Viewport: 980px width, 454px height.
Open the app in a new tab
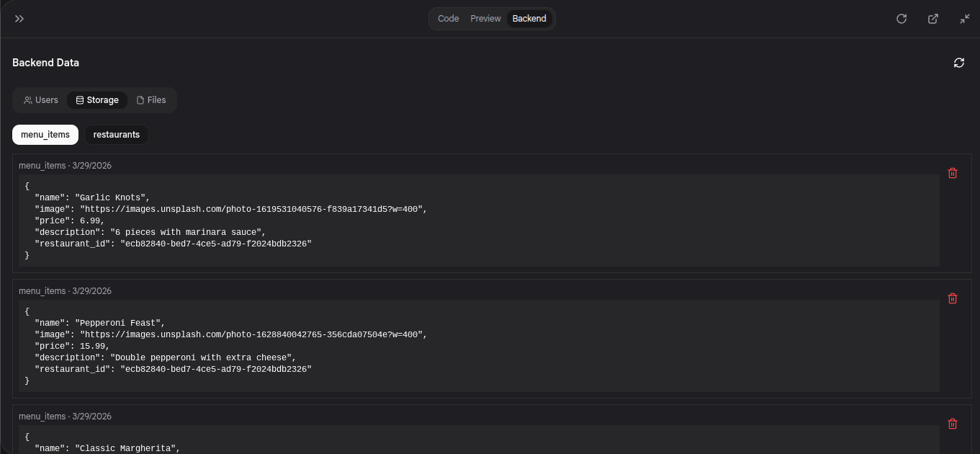(x=932, y=18)
